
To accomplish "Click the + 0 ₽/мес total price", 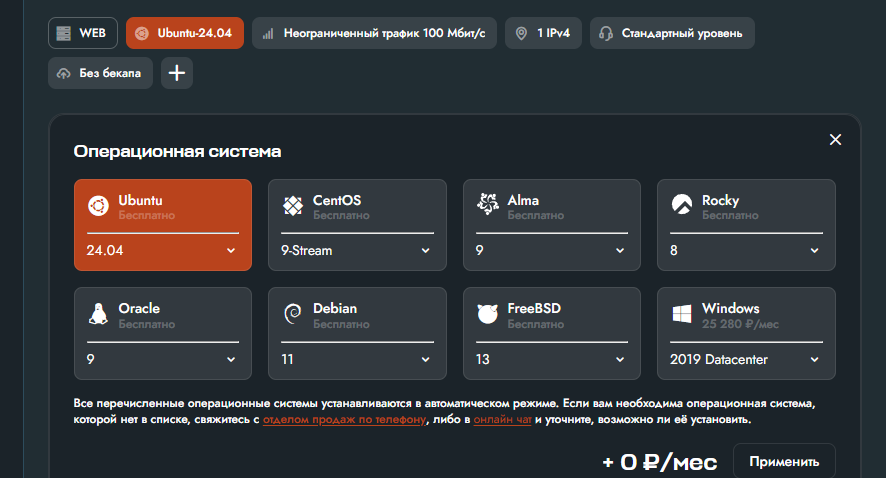I will 659,462.
